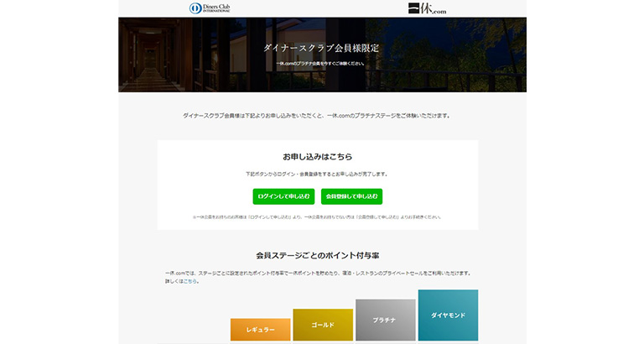This screenshot has width=644, height=344.
Task: Select the gold ゴールド stage block
Action: (323, 325)
